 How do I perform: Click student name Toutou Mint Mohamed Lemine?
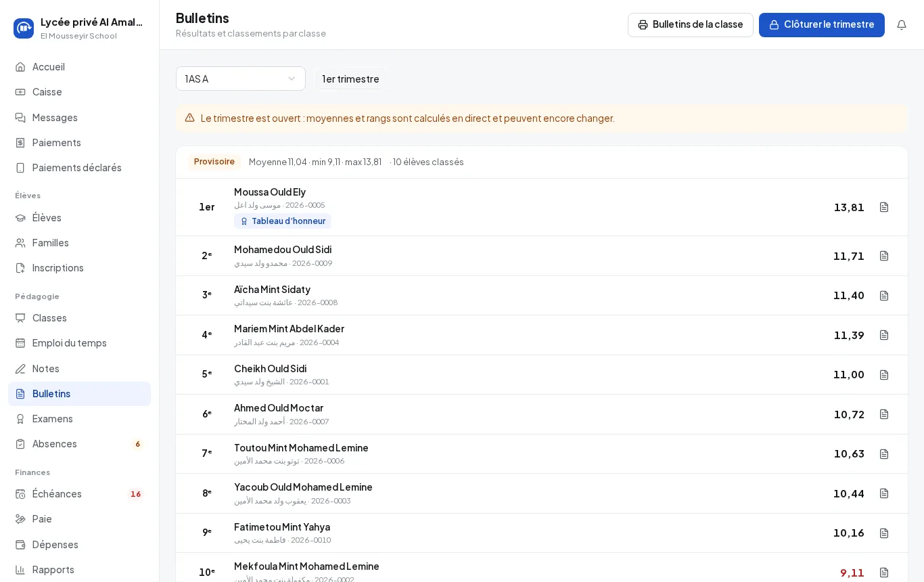(x=301, y=448)
